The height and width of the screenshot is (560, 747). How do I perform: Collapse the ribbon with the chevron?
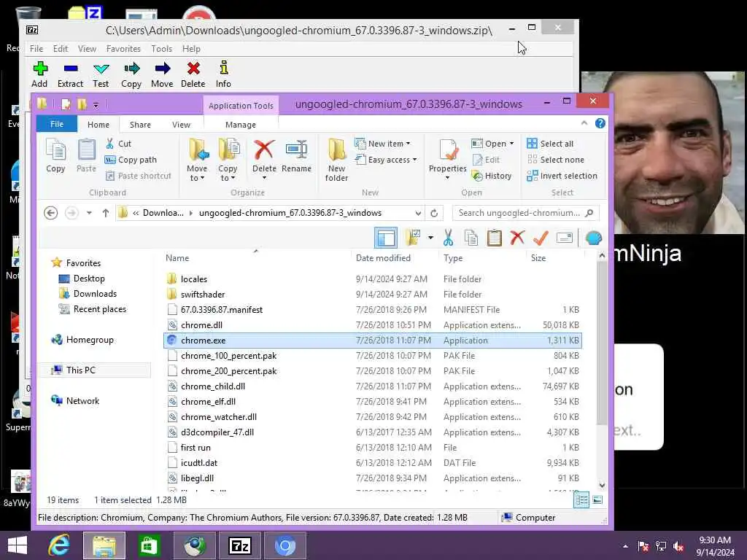[x=584, y=123]
